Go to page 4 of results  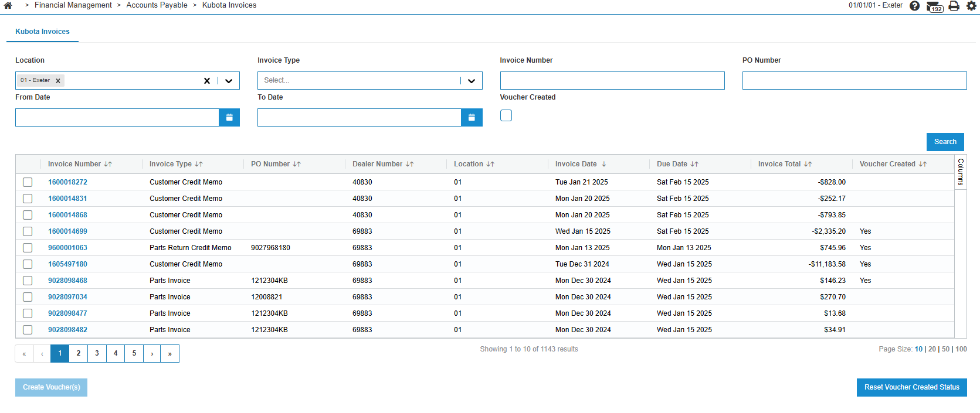pyautogui.click(x=116, y=353)
